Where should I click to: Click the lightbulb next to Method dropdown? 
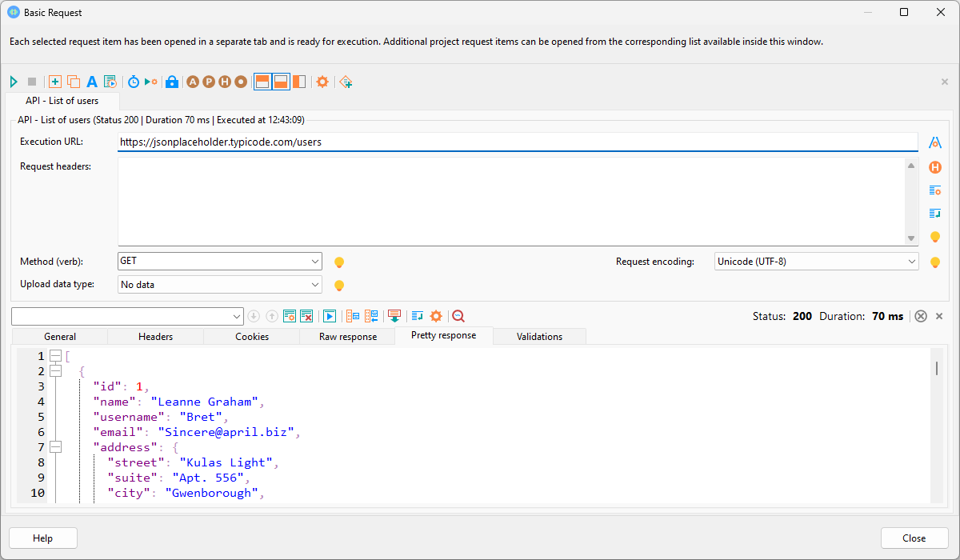(x=338, y=262)
